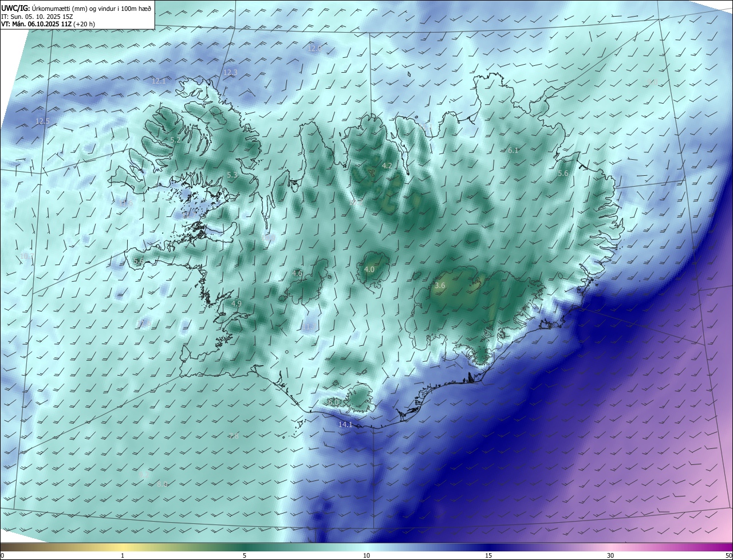733x560 pixels.
Task: Click the 5 tick on the color legend
Action: tap(245, 555)
